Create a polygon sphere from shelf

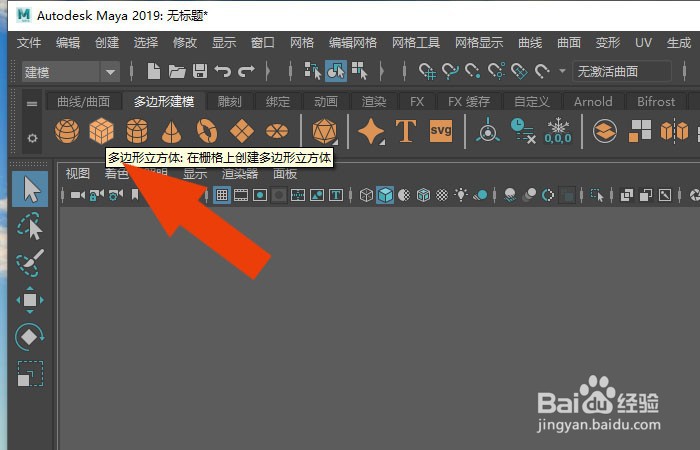click(x=67, y=131)
